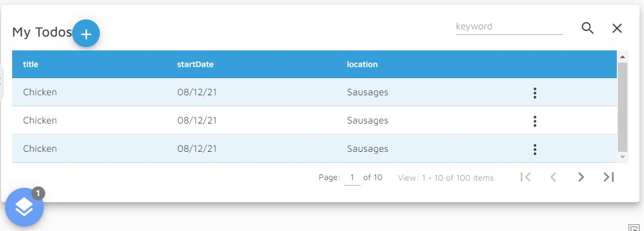Select the first Chicken row
The width and height of the screenshot is (644, 231).
coord(40,93)
